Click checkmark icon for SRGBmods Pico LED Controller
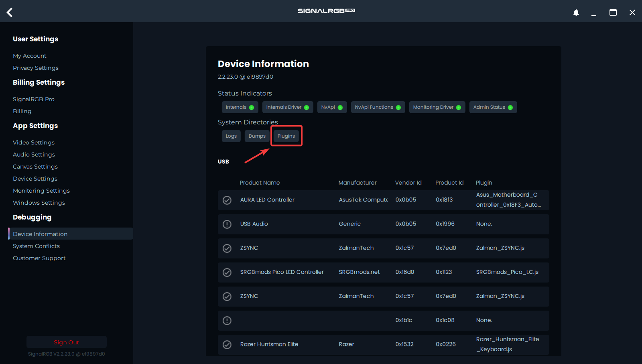 (x=227, y=272)
